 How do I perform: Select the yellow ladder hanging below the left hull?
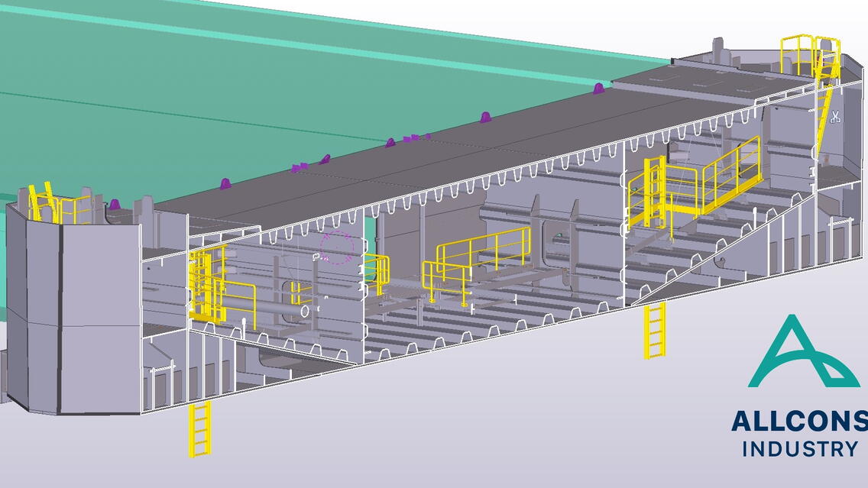click(x=199, y=429)
